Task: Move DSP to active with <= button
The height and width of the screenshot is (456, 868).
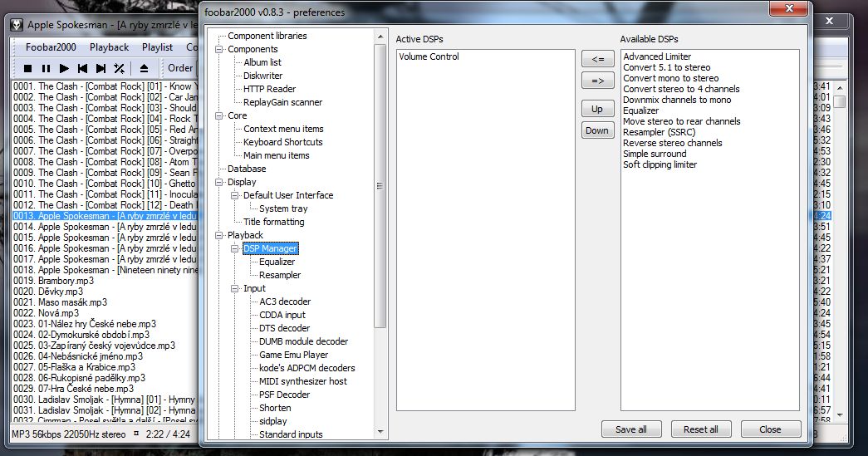Action: [598, 59]
